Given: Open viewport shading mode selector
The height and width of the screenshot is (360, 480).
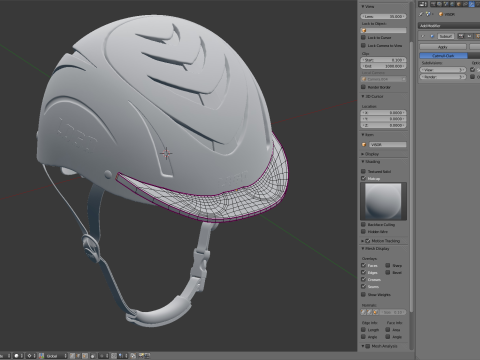Looking at the screenshot, I should (x=19, y=356).
